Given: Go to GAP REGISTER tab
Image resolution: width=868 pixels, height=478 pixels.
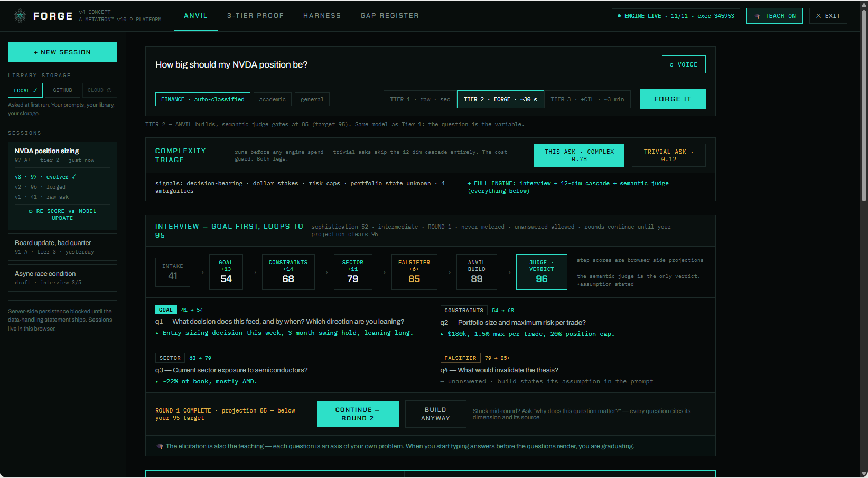Looking at the screenshot, I should (390, 16).
